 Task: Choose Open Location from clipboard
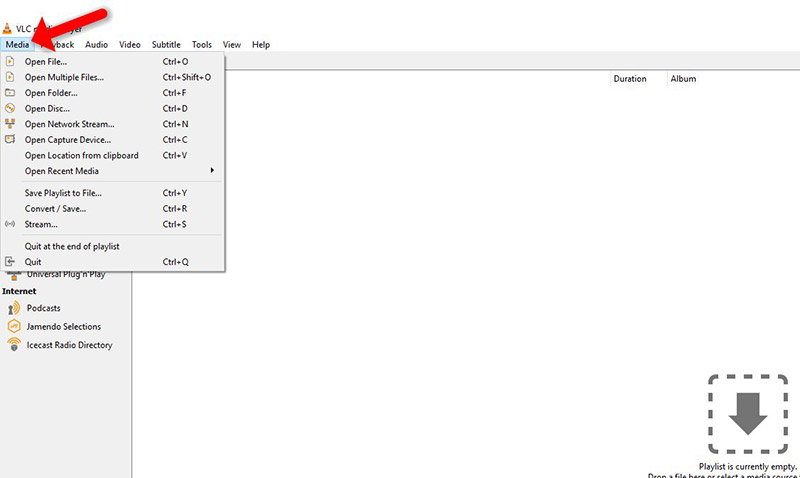click(x=81, y=155)
